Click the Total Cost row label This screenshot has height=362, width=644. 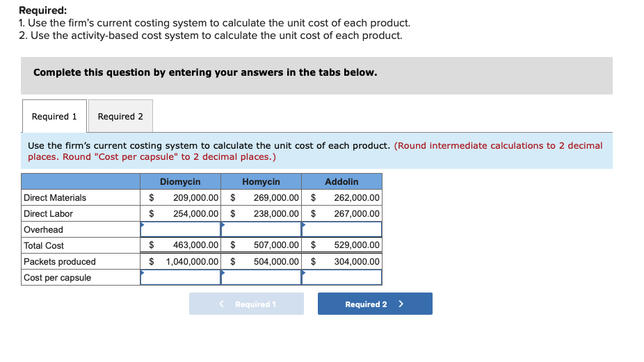click(x=44, y=246)
